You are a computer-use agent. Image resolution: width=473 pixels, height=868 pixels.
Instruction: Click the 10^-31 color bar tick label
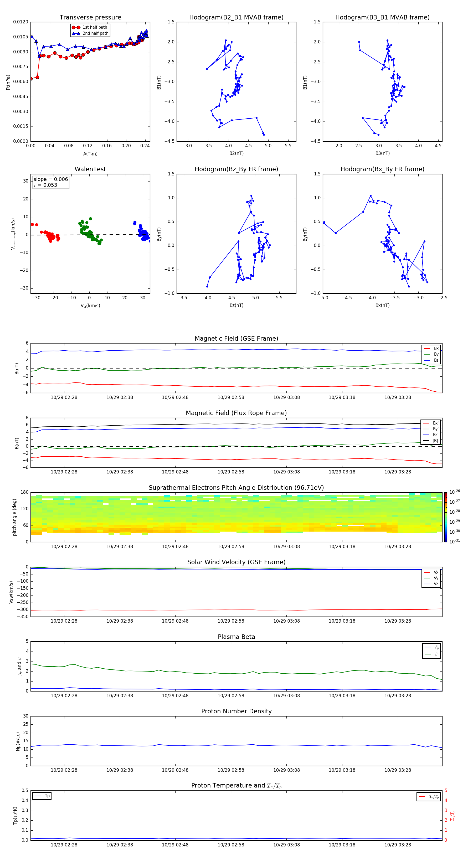(x=455, y=542)
